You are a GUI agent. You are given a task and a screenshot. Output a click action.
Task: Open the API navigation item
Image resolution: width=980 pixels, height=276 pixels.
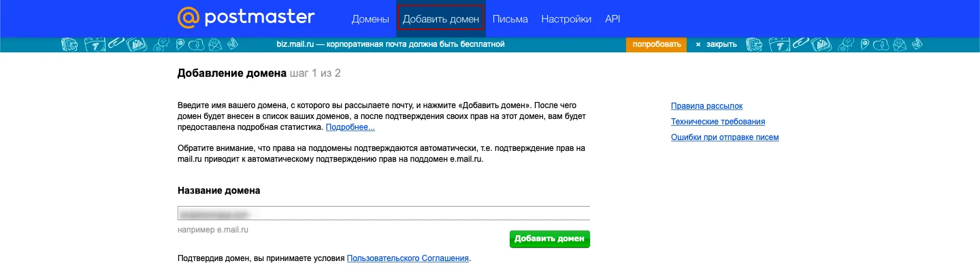tap(612, 19)
